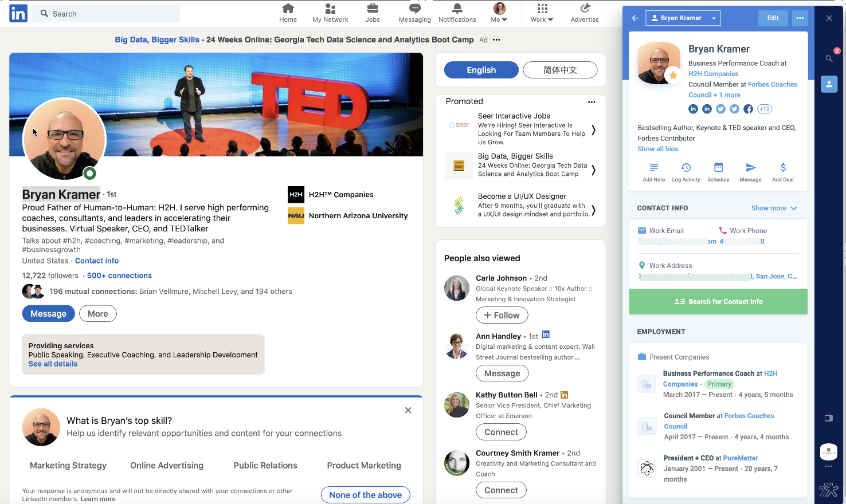Screen dimensions: 846x504
Task: Click Add Note icon in sidebar
Action: coord(654,168)
